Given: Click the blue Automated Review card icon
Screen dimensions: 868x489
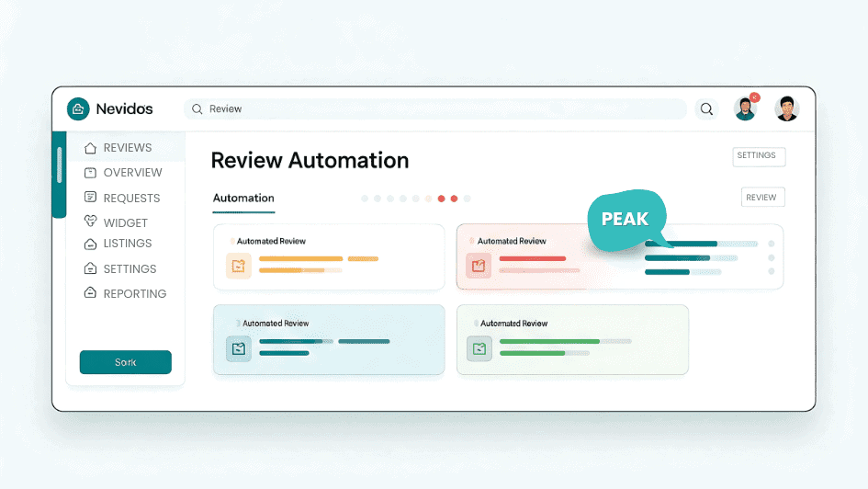Looking at the screenshot, I should (x=239, y=349).
